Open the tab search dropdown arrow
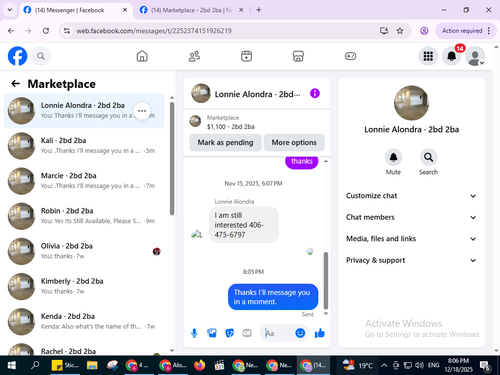The width and height of the screenshot is (500, 375). click(x=10, y=10)
